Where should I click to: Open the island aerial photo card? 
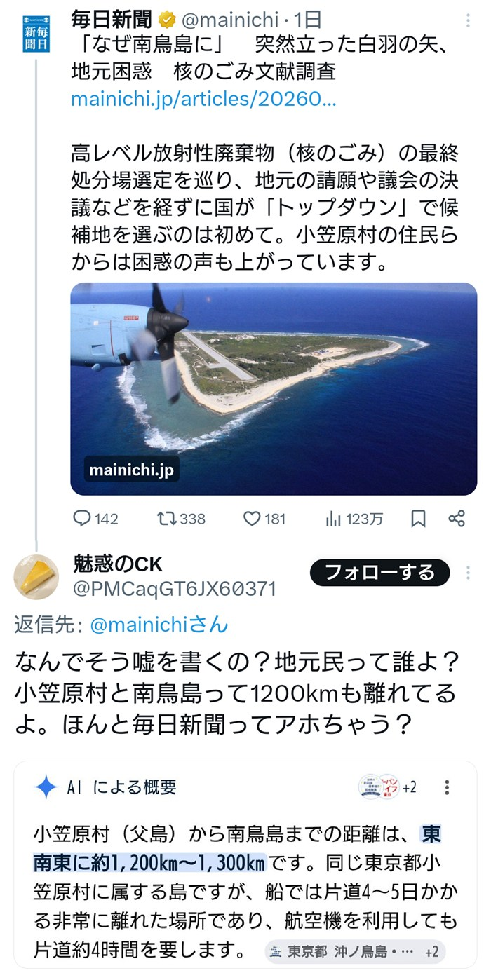click(x=274, y=388)
